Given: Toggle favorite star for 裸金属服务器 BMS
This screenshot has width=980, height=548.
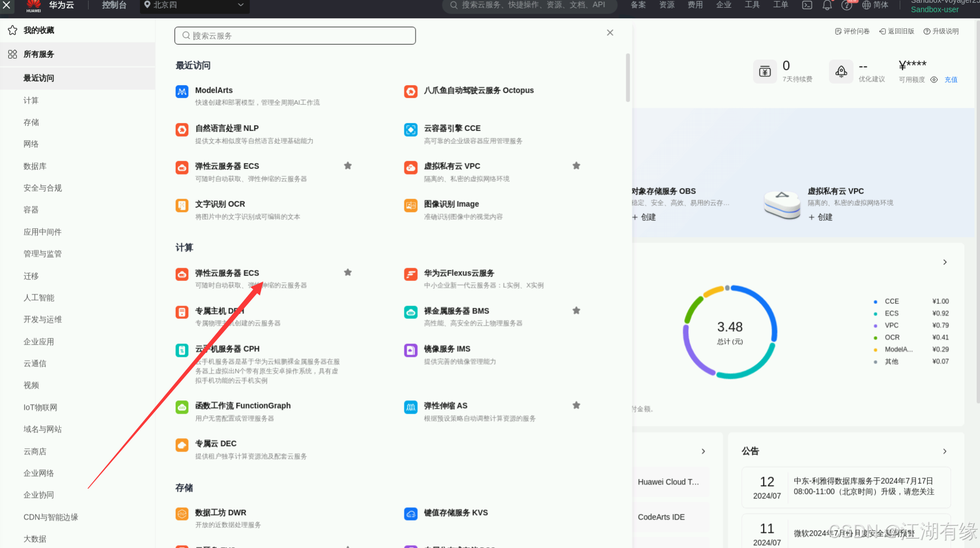Looking at the screenshot, I should tap(576, 311).
